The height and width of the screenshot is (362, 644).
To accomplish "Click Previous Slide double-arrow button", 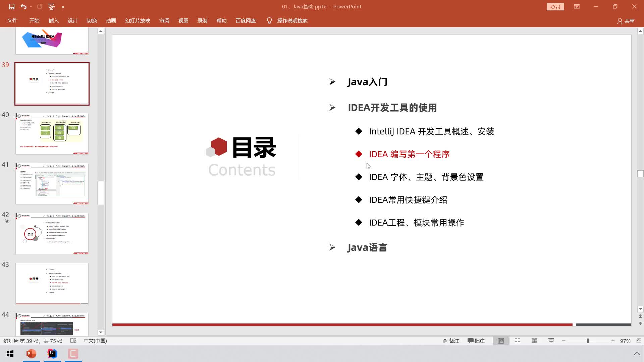I will (x=640, y=316).
